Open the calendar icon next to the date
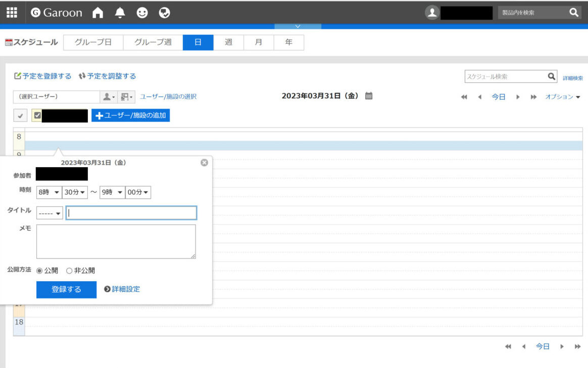 (x=368, y=96)
